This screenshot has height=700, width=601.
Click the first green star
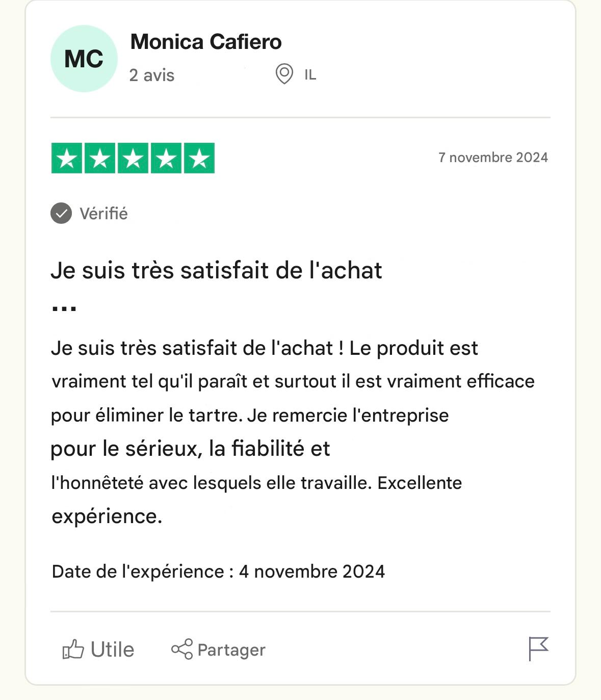pyautogui.click(x=67, y=158)
